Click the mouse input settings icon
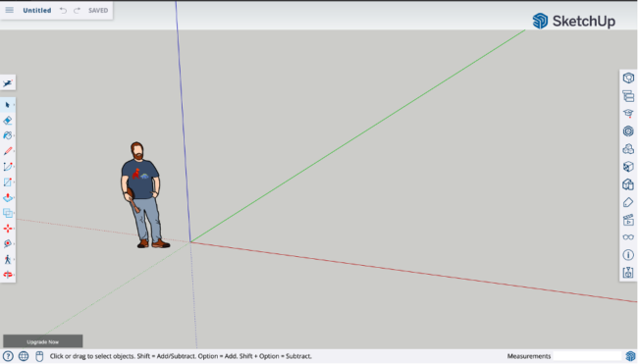Image resolution: width=638 pixels, height=364 pixels. coord(39,356)
